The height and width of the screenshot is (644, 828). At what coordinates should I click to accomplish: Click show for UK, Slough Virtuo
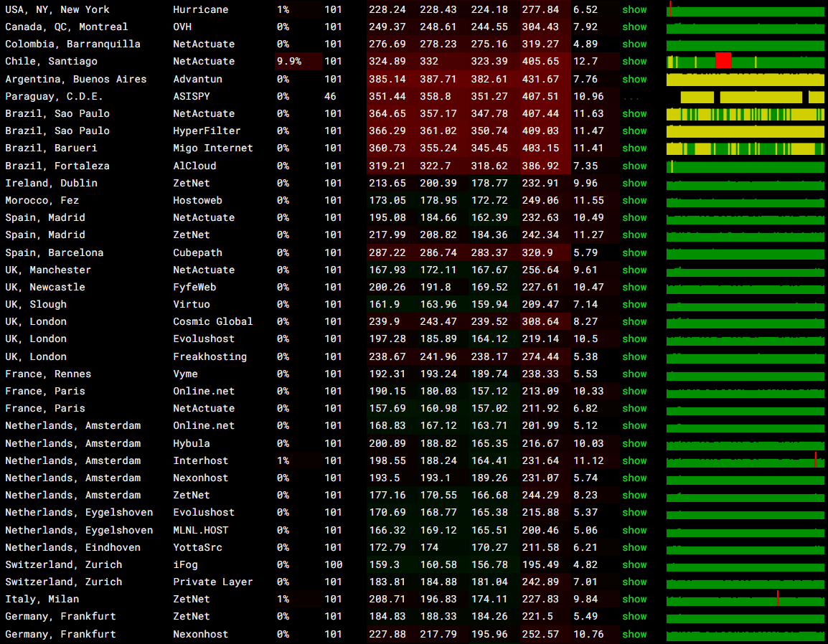point(634,305)
